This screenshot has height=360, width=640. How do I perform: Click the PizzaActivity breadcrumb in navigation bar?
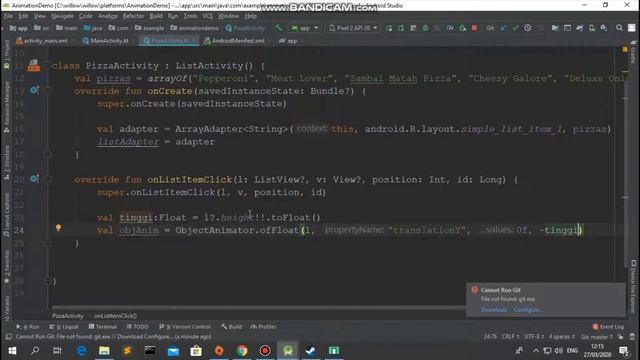245,28
